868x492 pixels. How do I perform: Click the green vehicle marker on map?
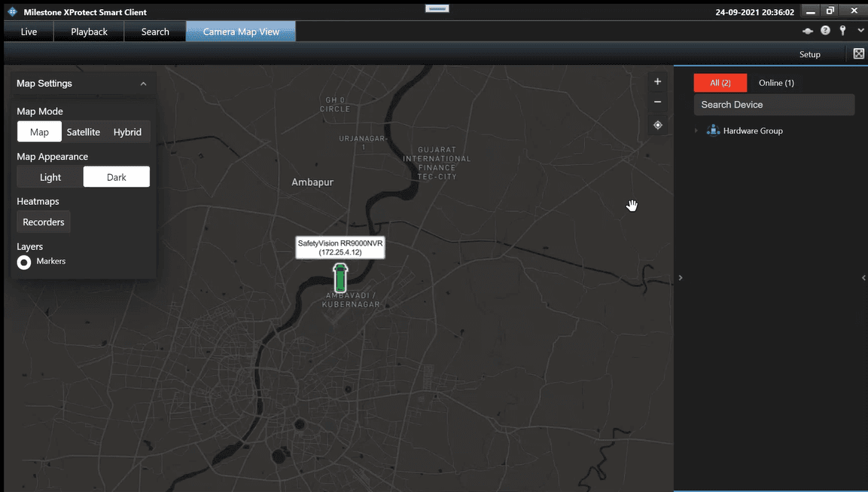coord(340,278)
